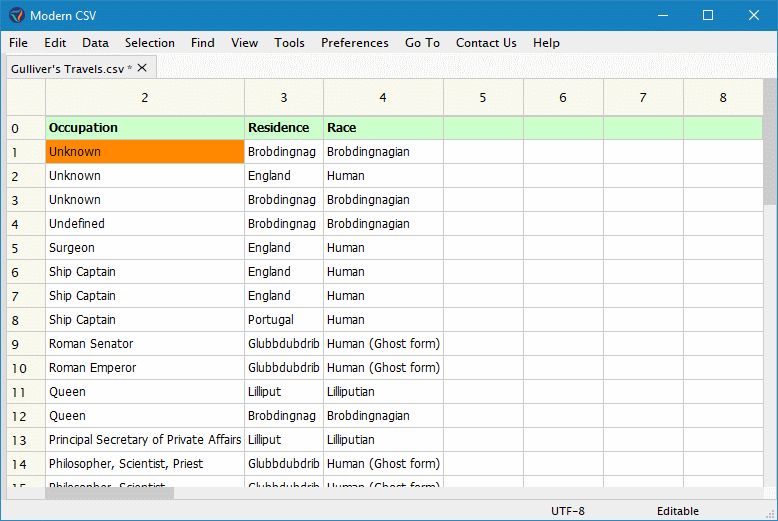Open the Contact Us menu
Screen dimensions: 778x521
pos(486,43)
